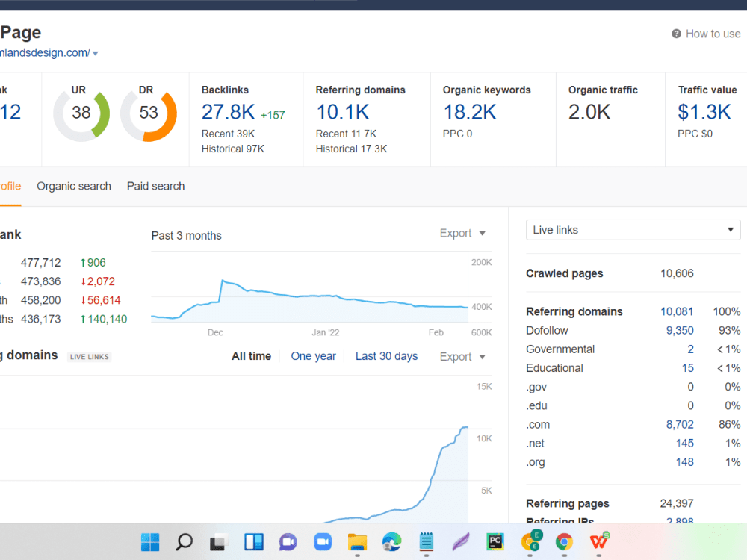Click the DR 53 gauge
The width and height of the screenshot is (747, 560).
tap(149, 113)
